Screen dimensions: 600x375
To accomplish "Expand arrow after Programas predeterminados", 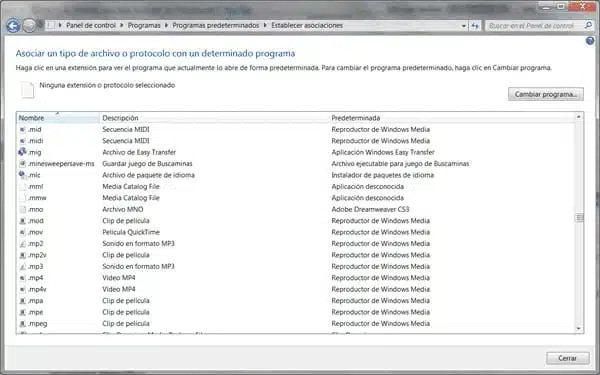I will click(x=265, y=25).
